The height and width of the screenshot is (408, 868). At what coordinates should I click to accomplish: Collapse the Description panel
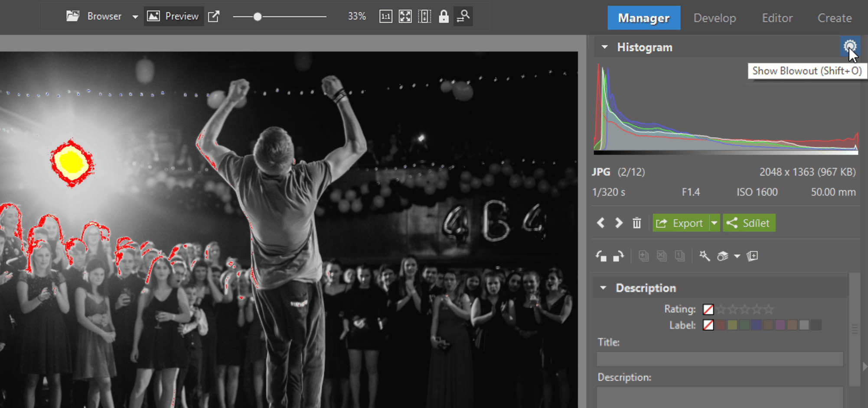click(x=603, y=288)
